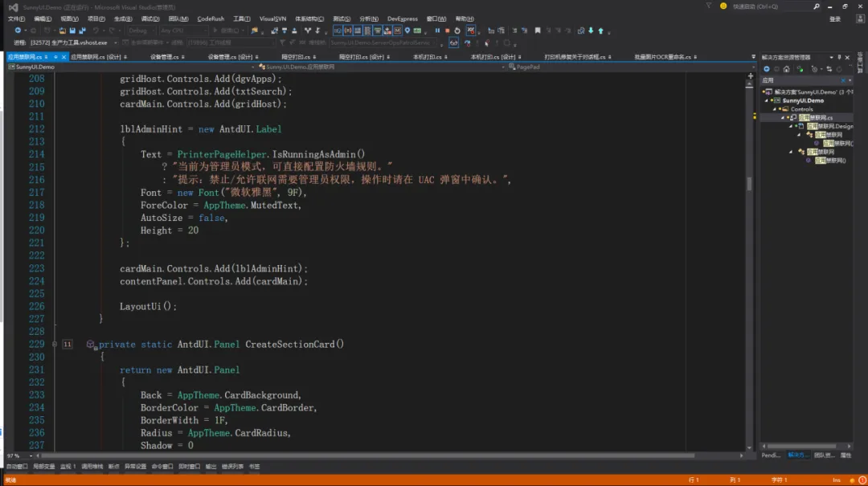868x486 pixels.
Task: Click the editor horizontal scrollbar
Action: pyautogui.click(x=368, y=455)
